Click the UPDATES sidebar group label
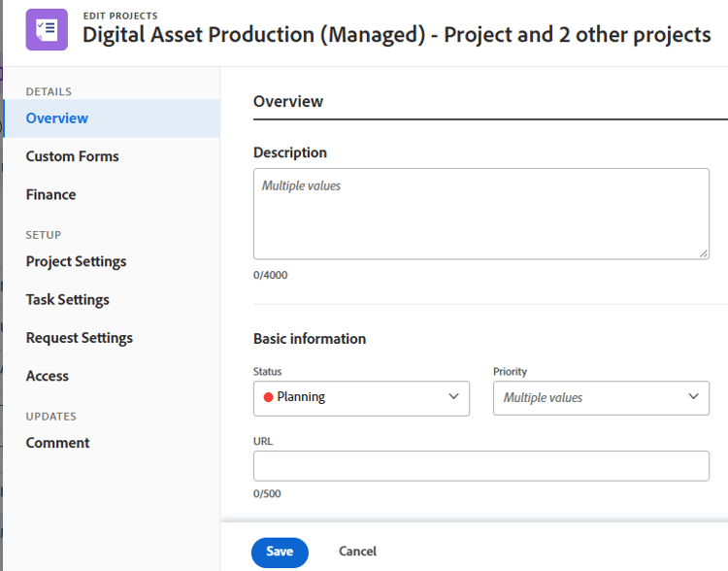Viewport: 728px width, 571px height. [51, 417]
